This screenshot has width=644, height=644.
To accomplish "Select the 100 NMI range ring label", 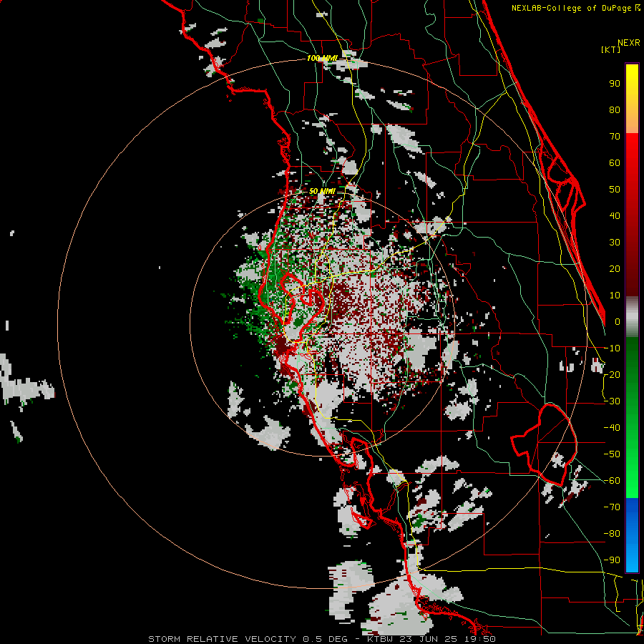I will tap(322, 59).
